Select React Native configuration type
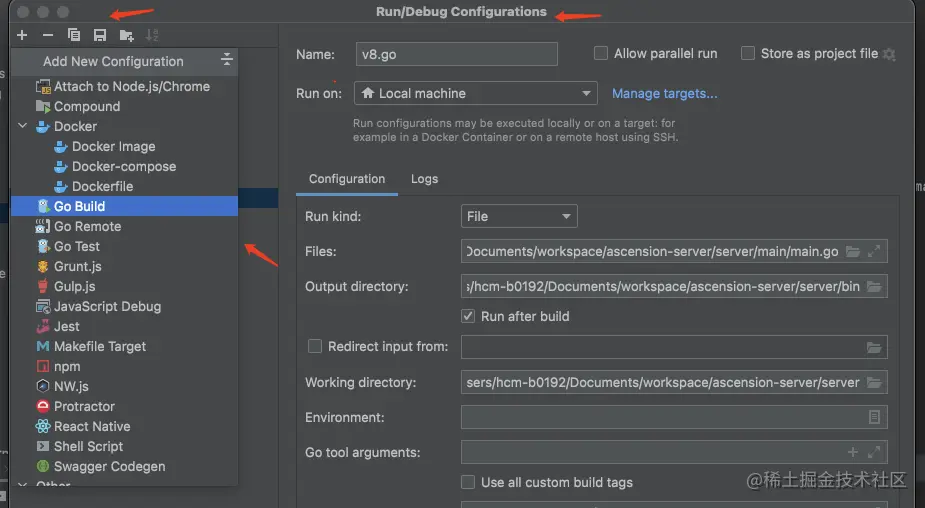This screenshot has height=508, width=925. [124, 427]
